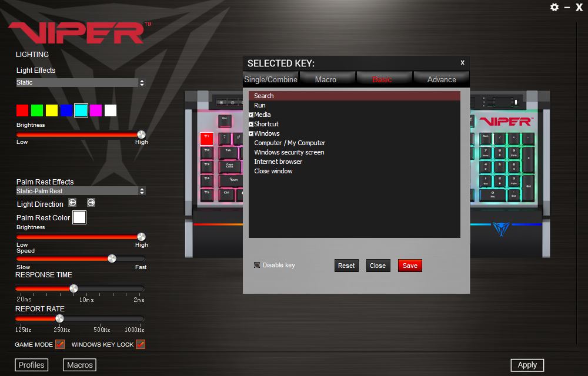Select the numpad 3 PgDn key
Screen dimensions: 588x376
click(514, 181)
